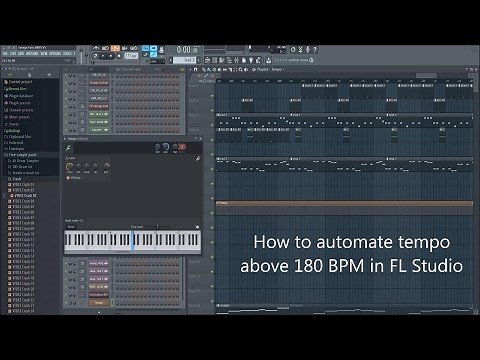480x360 pixels.
Task: Open the Options menu
Action: (x=55, y=53)
